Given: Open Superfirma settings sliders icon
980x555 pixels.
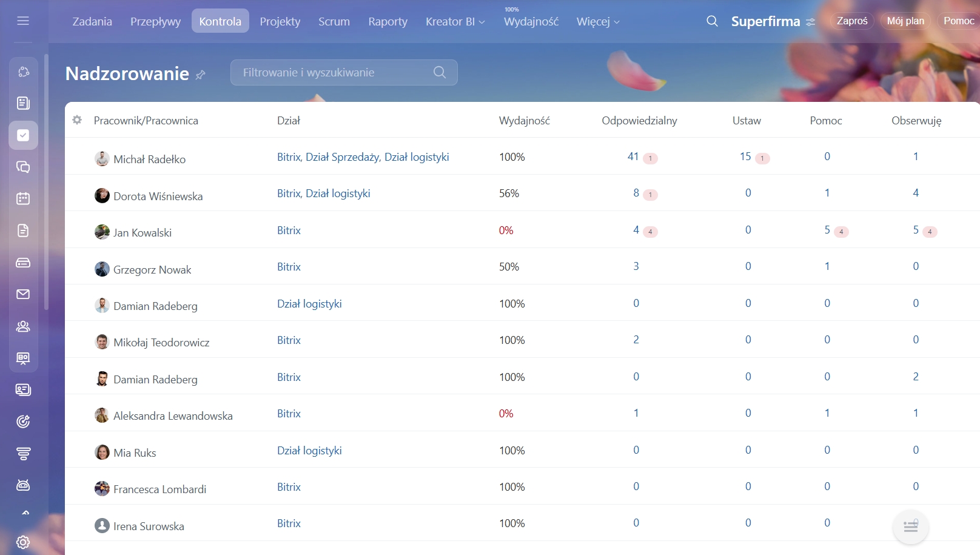Looking at the screenshot, I should pos(810,22).
